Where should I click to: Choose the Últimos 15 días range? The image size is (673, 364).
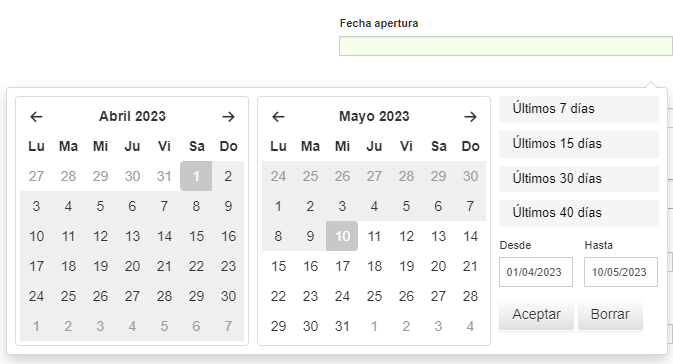(x=579, y=144)
